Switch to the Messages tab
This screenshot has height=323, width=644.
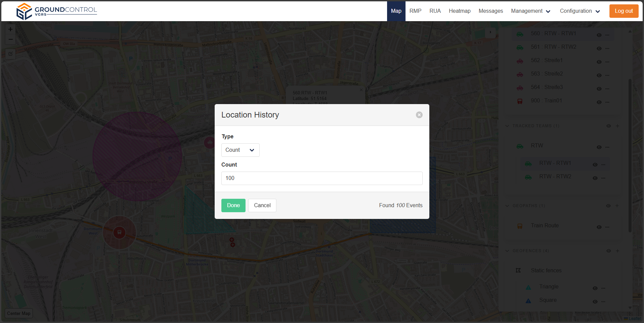point(490,11)
